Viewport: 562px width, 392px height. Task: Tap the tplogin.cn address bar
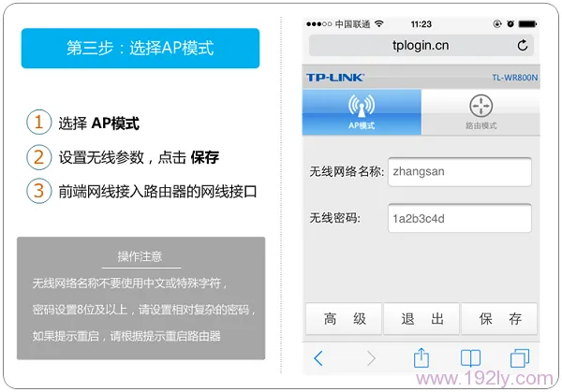(x=421, y=45)
